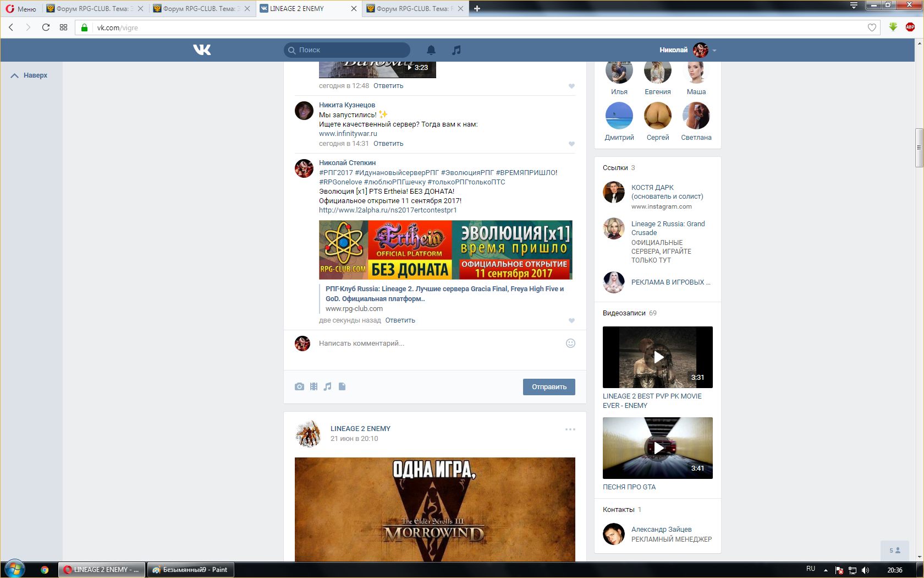924x578 pixels.
Task: Attach a video via the film icon
Action: tap(313, 386)
